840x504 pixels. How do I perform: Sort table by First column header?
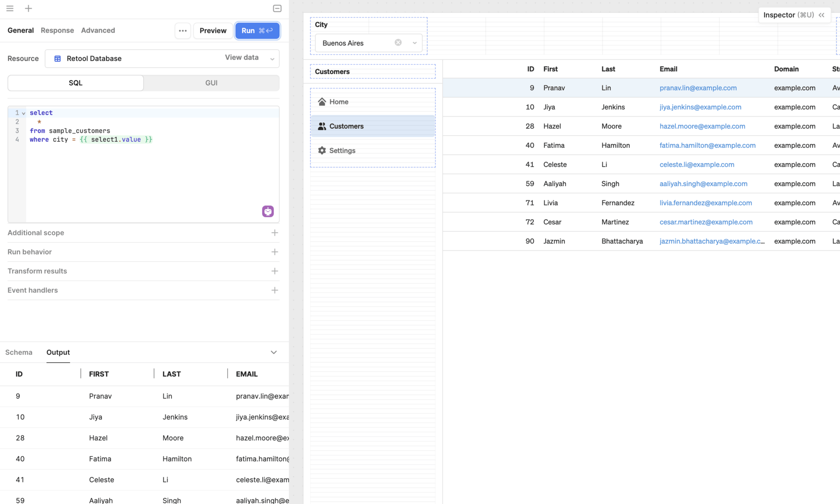point(550,69)
